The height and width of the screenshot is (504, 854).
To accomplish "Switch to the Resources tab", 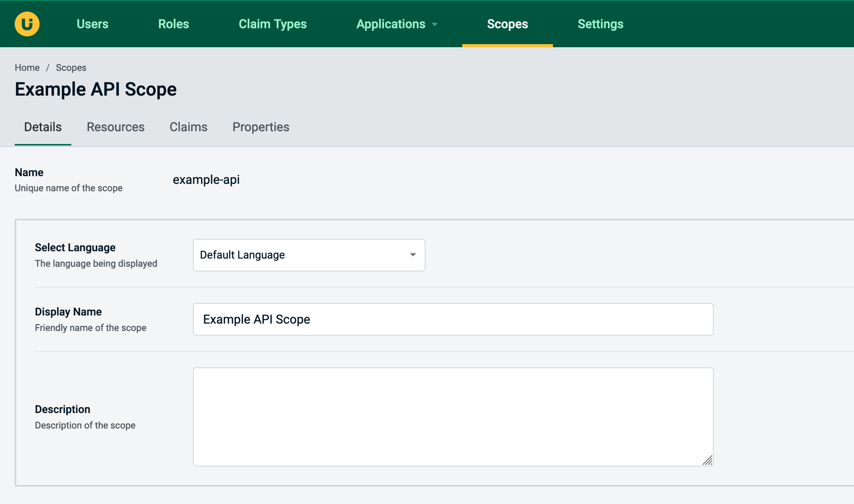I will click(x=115, y=127).
